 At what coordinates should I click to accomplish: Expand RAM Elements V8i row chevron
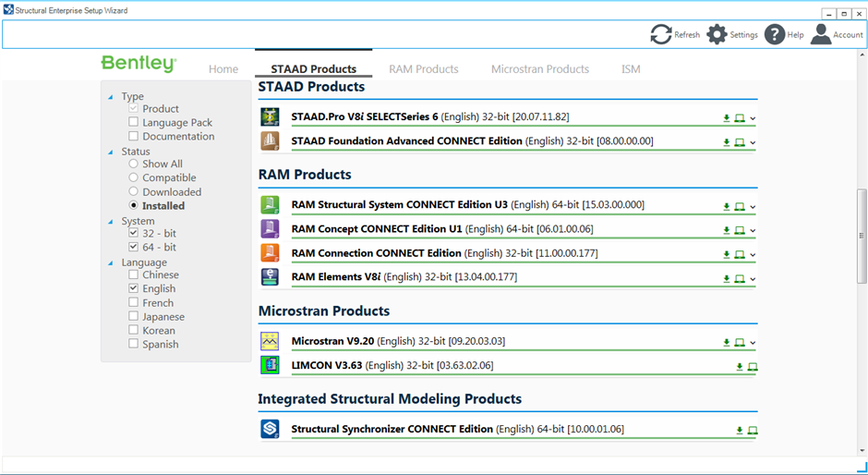tap(753, 279)
